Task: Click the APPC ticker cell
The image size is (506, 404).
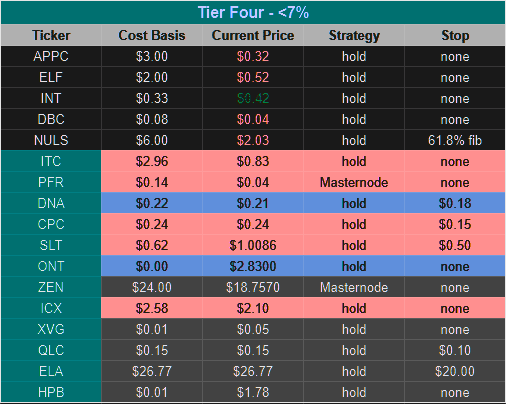Action: point(51,56)
